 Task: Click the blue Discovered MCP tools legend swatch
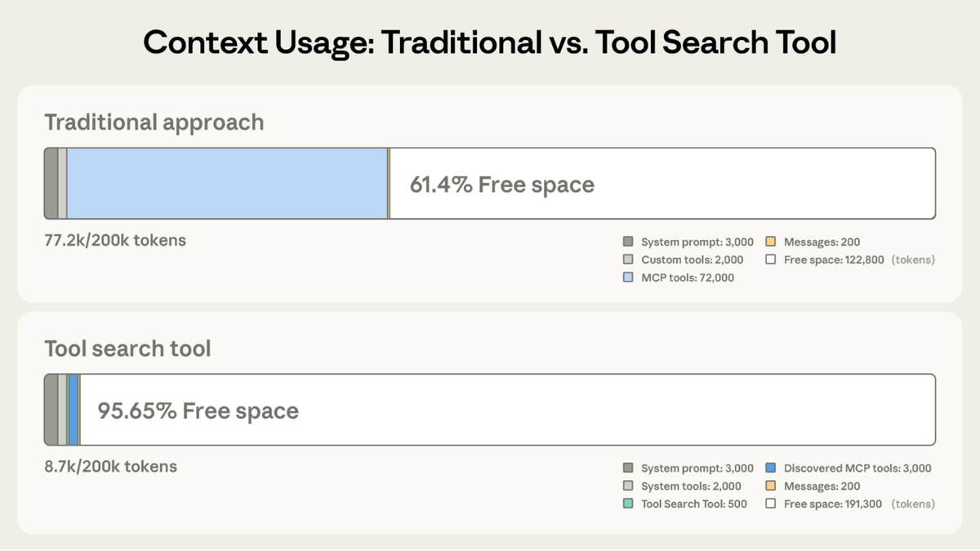(x=770, y=469)
